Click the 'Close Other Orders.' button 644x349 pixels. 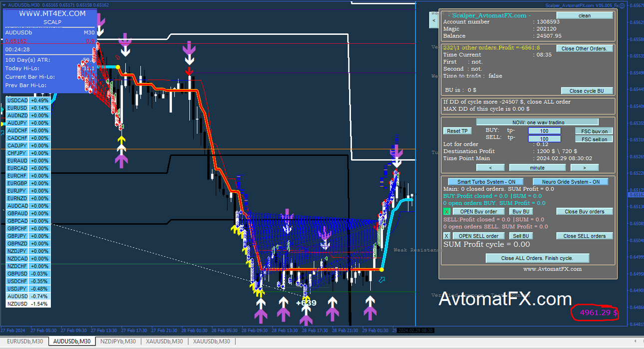pyautogui.click(x=584, y=49)
